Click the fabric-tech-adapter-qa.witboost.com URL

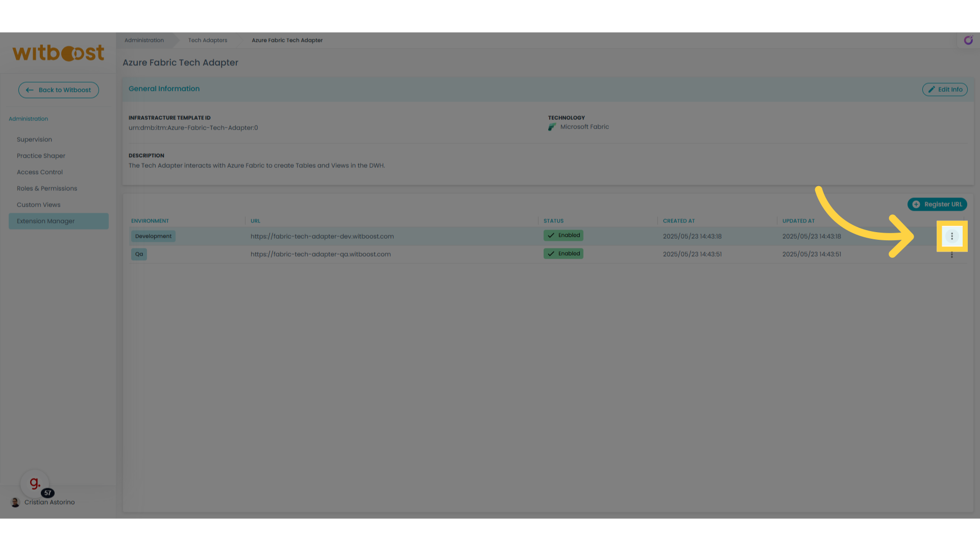(x=321, y=254)
